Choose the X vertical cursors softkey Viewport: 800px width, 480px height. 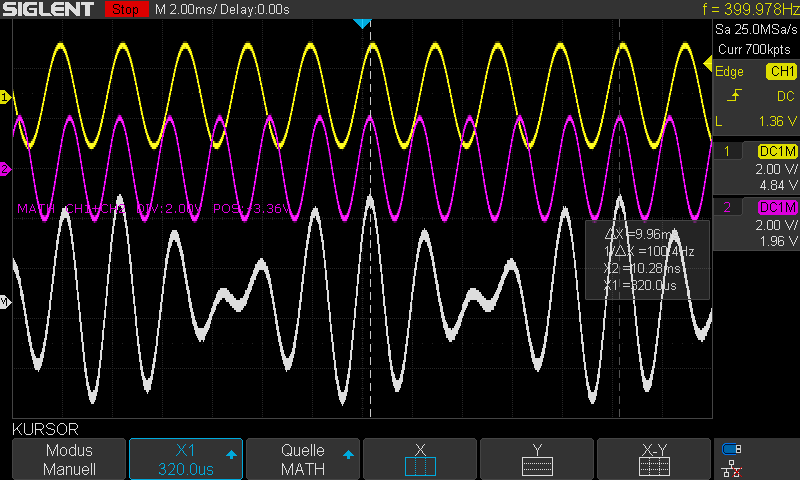coord(420,459)
